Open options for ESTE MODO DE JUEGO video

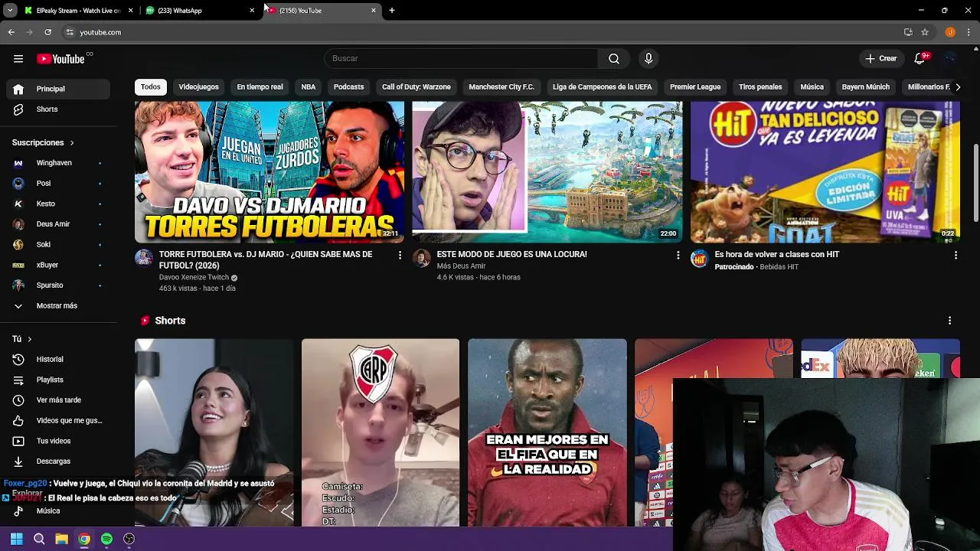(678, 255)
